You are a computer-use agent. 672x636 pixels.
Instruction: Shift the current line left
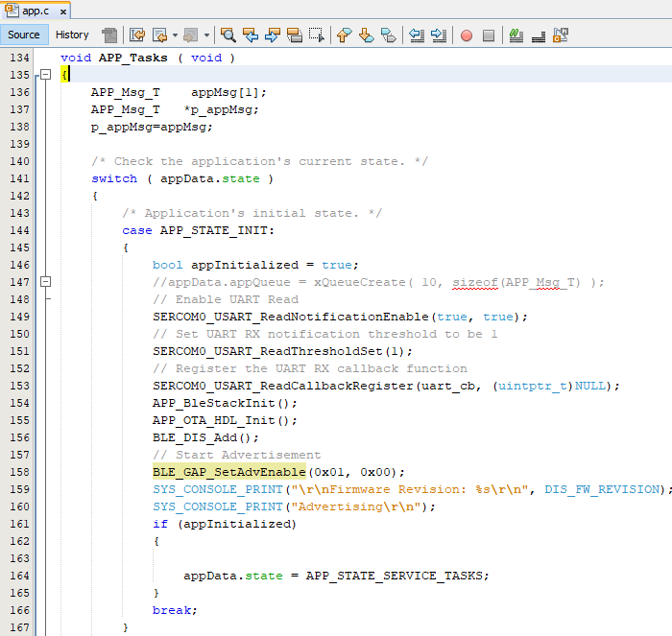417,35
